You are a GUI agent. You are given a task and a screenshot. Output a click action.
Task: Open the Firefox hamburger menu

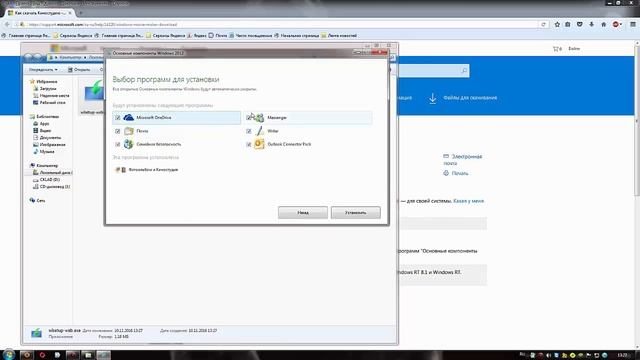tap(633, 24)
